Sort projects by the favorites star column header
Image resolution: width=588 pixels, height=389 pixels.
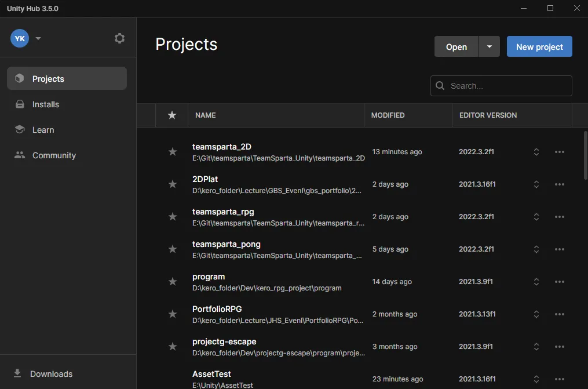(171, 115)
